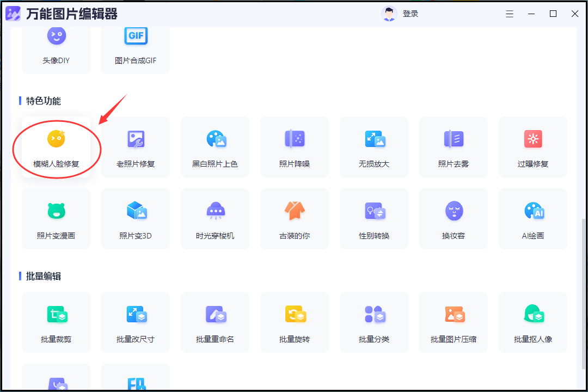Select 批量抠人像 batch portrait cutout

point(533,322)
